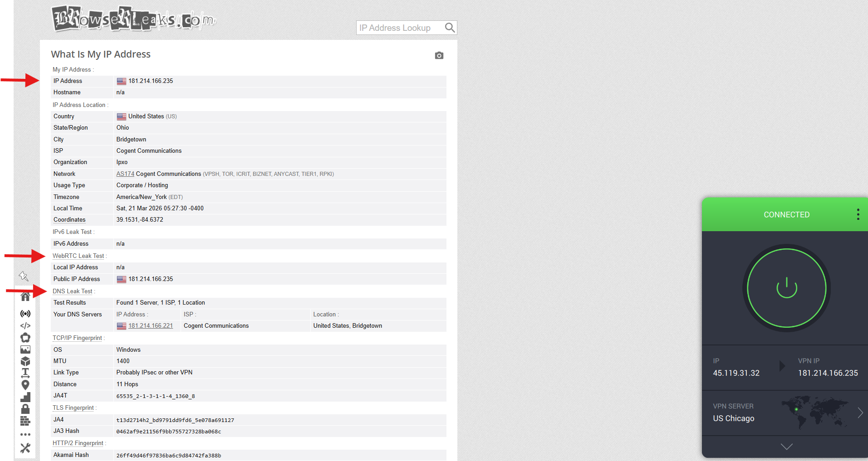Click the 'Corporate / Hosting' usage type
Viewport: 868px width, 461px height.
coord(142,185)
